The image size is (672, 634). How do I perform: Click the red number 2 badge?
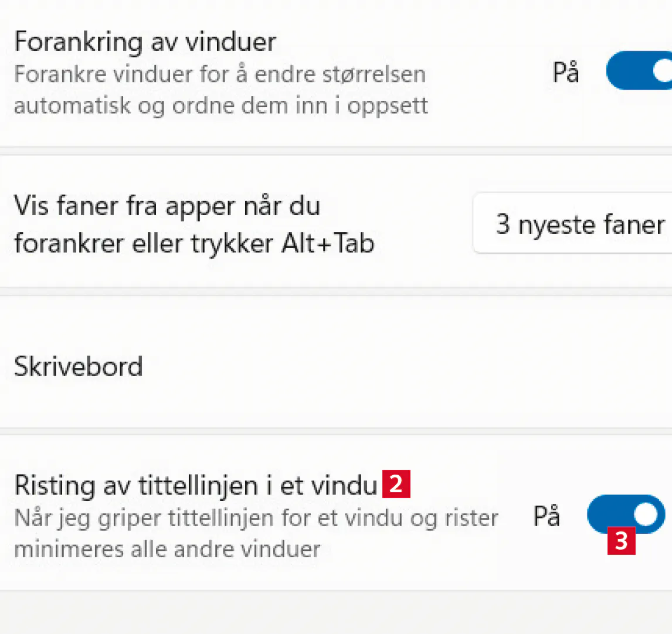[x=396, y=484]
